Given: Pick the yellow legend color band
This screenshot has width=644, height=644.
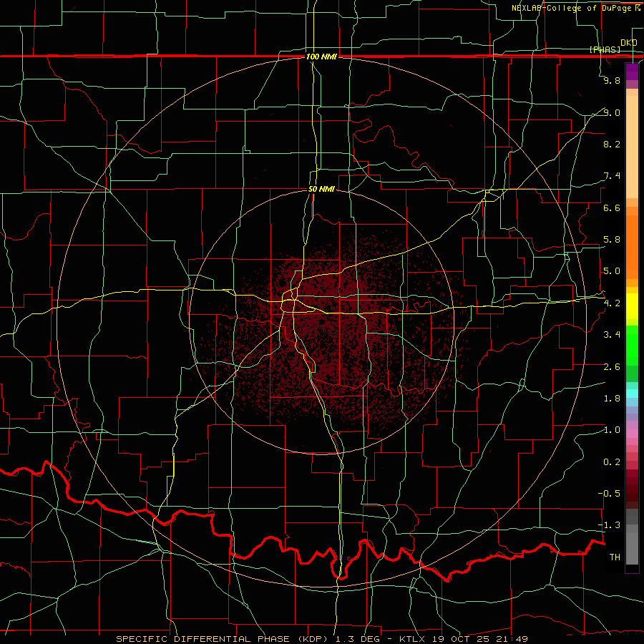Looking at the screenshot, I should point(632,306).
